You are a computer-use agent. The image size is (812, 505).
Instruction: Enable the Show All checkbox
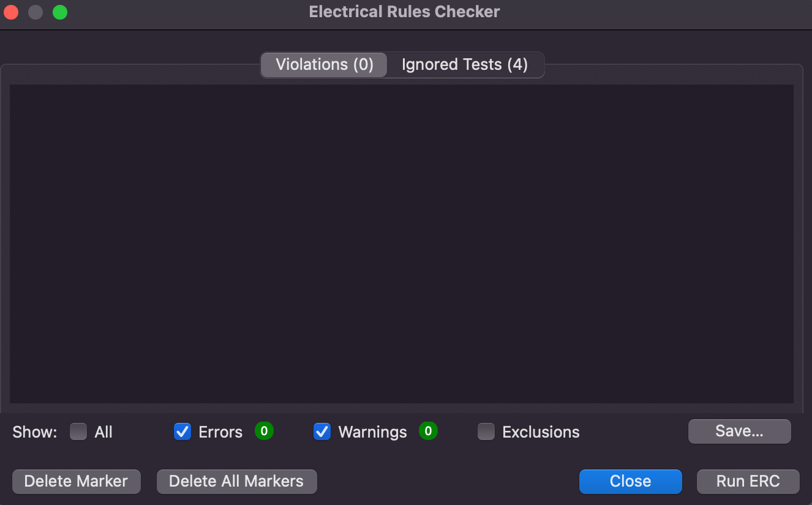click(78, 432)
